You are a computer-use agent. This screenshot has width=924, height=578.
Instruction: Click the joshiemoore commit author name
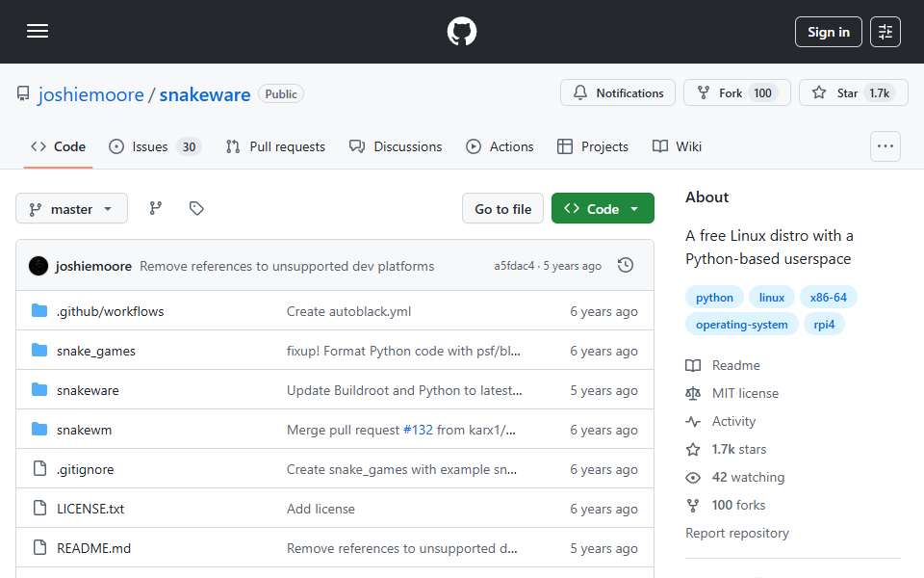pos(93,266)
